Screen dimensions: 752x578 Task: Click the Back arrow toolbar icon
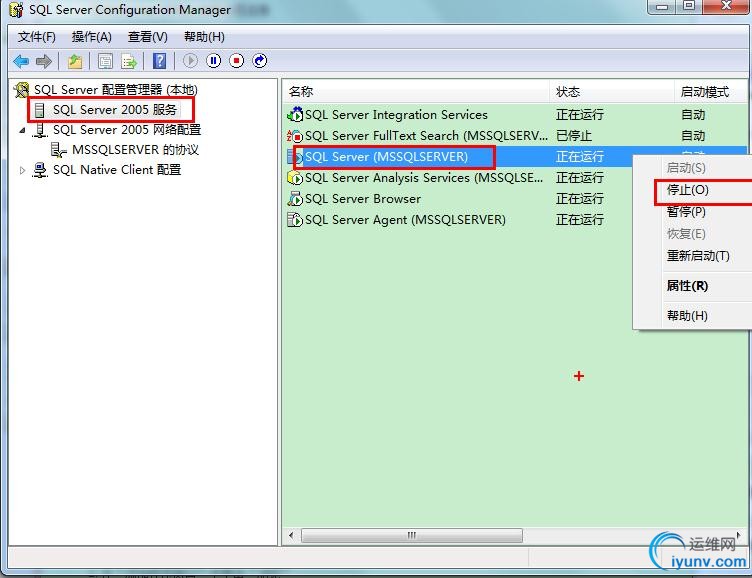click(x=21, y=61)
